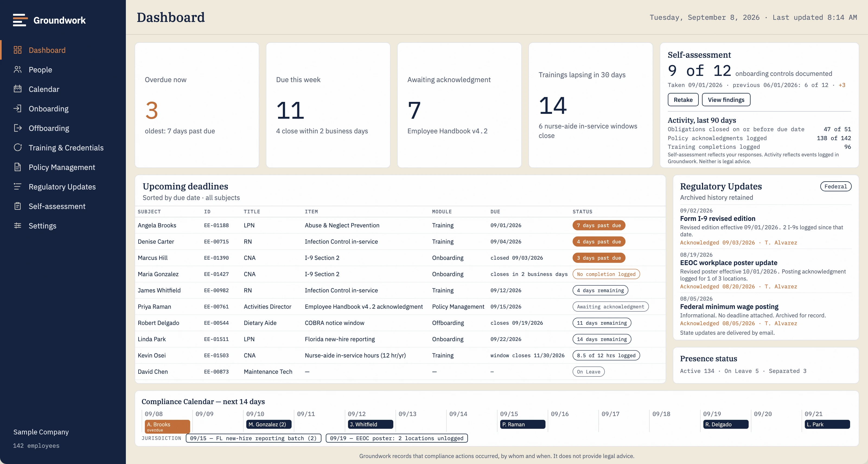Select the Denise Carter row name
This screenshot has width=868, height=464.
tap(156, 241)
